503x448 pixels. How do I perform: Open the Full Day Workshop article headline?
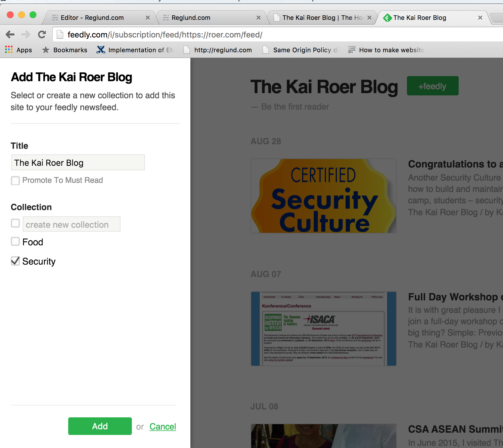pyautogui.click(x=456, y=297)
